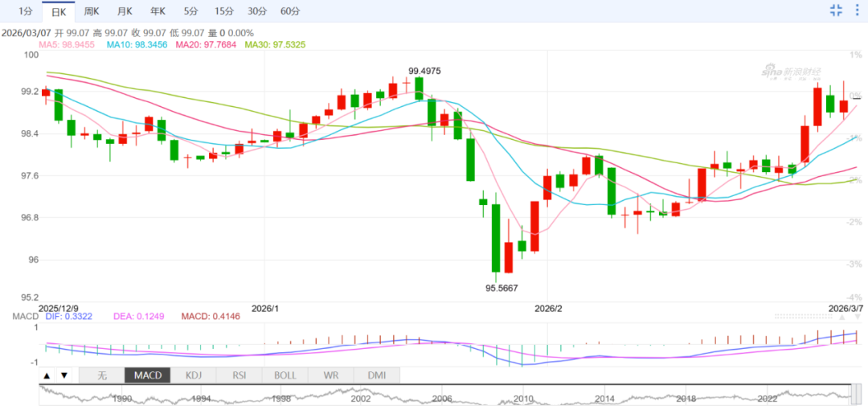Open the three-dot more options menu
Image resolution: width=868 pixels, height=414 pixels.
click(856, 10)
